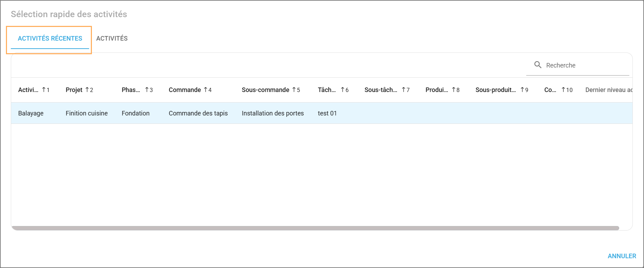Image resolution: width=644 pixels, height=268 pixels.
Task: Click the Installation des portes cell
Action: (x=273, y=113)
